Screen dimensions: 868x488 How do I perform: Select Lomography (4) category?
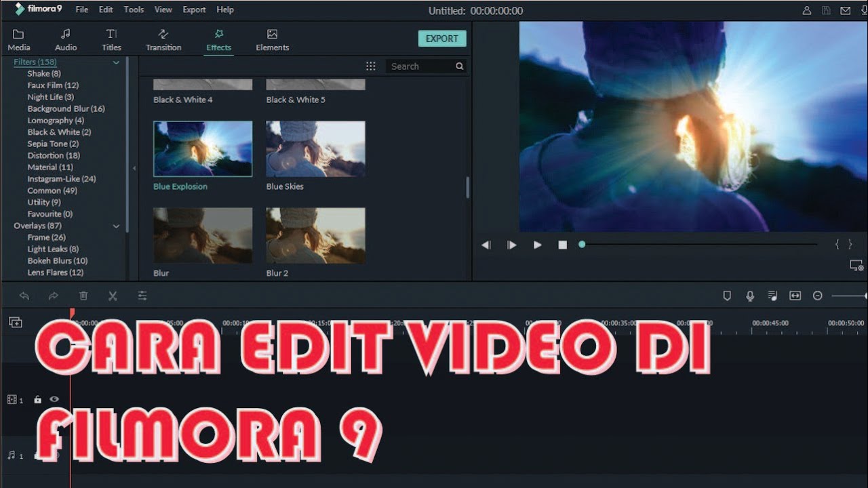click(56, 121)
